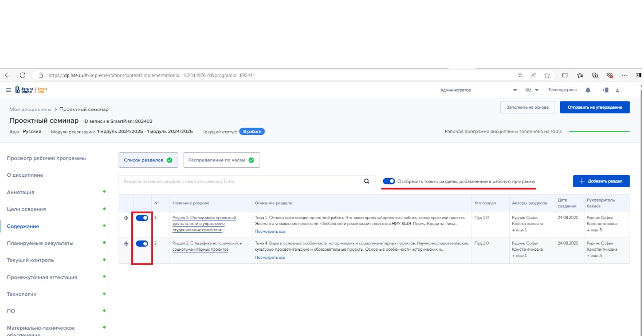Click the logout arrow icon
This screenshot has height=336, width=644.
605,90
